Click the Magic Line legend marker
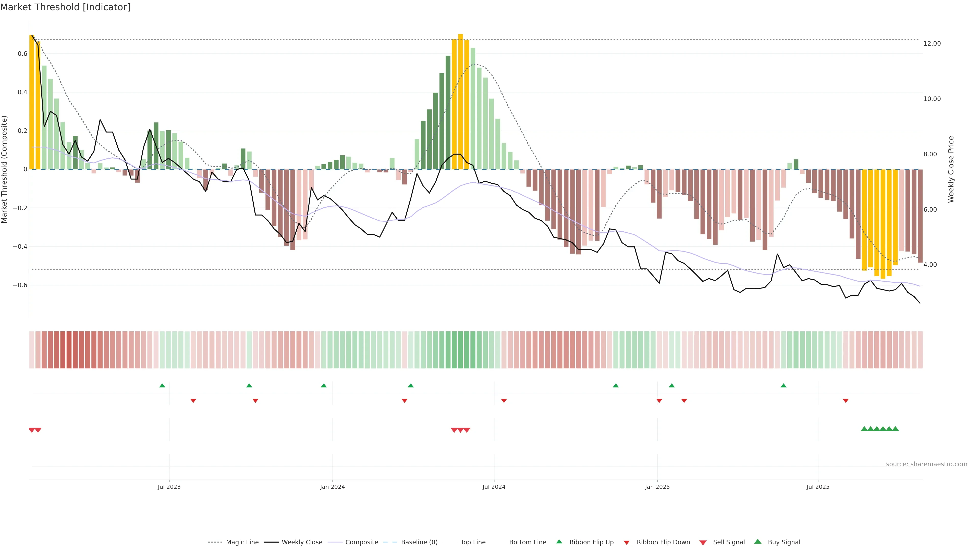Image resolution: width=980 pixels, height=551 pixels. point(215,542)
